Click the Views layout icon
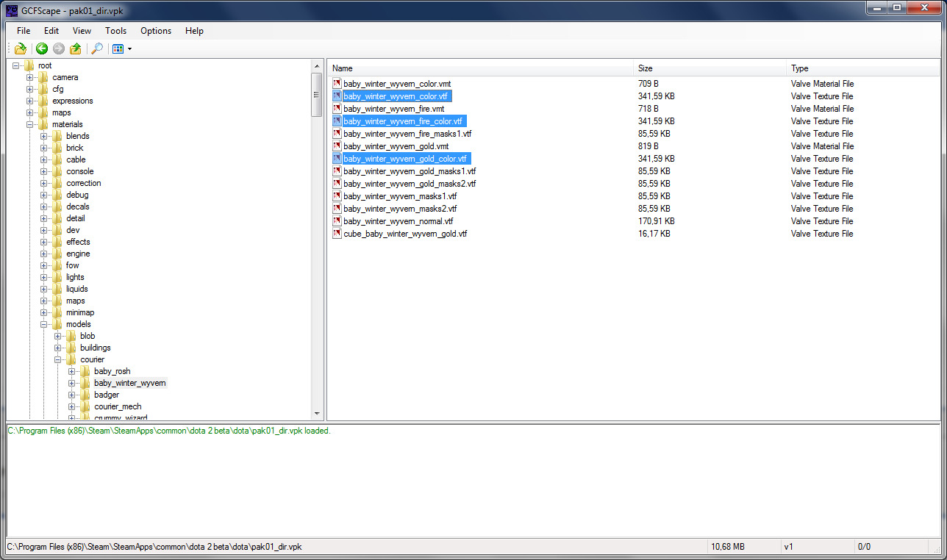This screenshot has width=947, height=560. point(118,49)
